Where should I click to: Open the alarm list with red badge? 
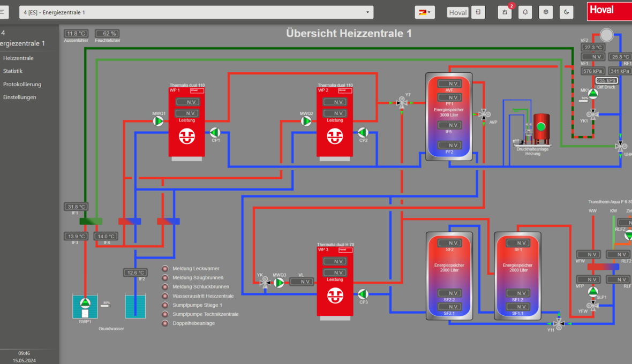pos(505,12)
